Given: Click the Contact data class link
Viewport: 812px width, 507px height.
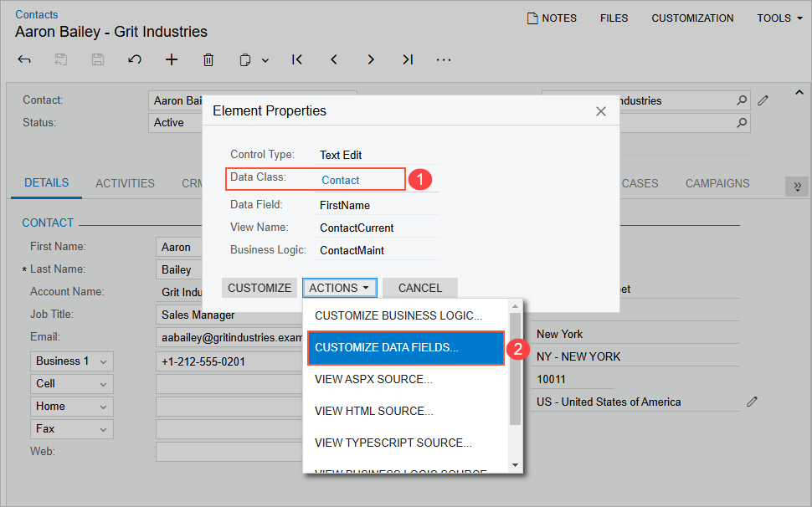Looking at the screenshot, I should click(x=340, y=180).
